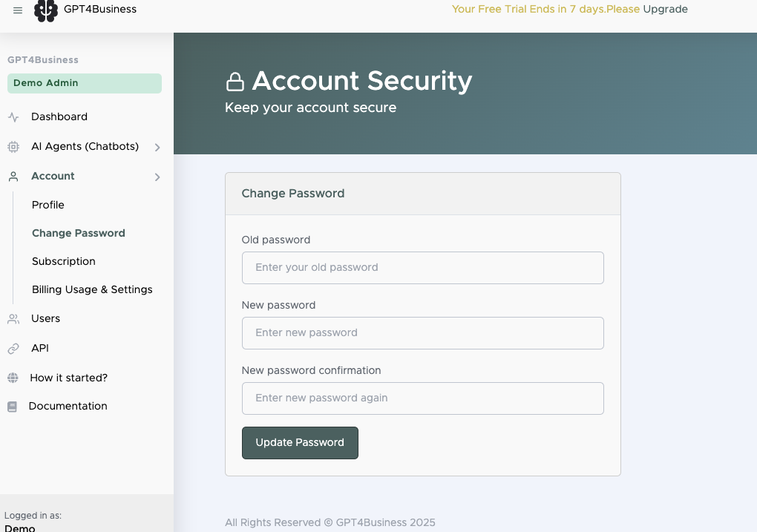Click the Upgrade link

coord(665,10)
